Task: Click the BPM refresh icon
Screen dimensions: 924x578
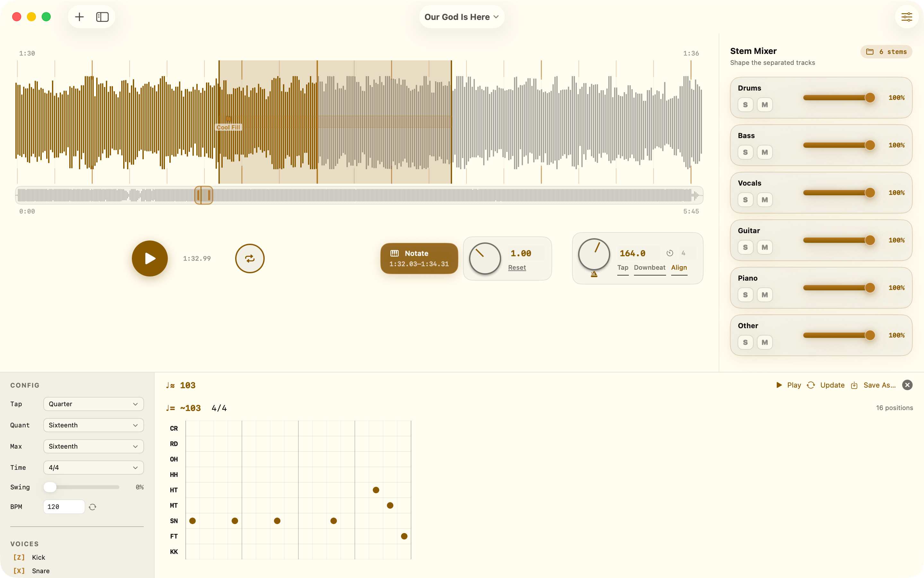Action: [92, 507]
